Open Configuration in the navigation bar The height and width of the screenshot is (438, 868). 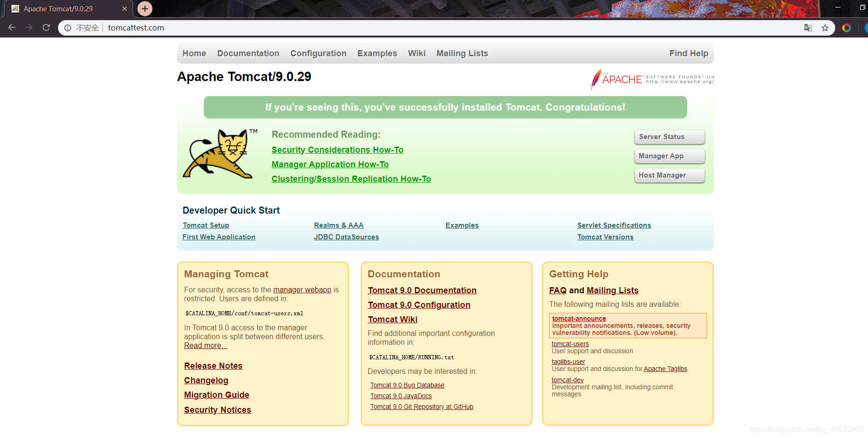pos(319,53)
